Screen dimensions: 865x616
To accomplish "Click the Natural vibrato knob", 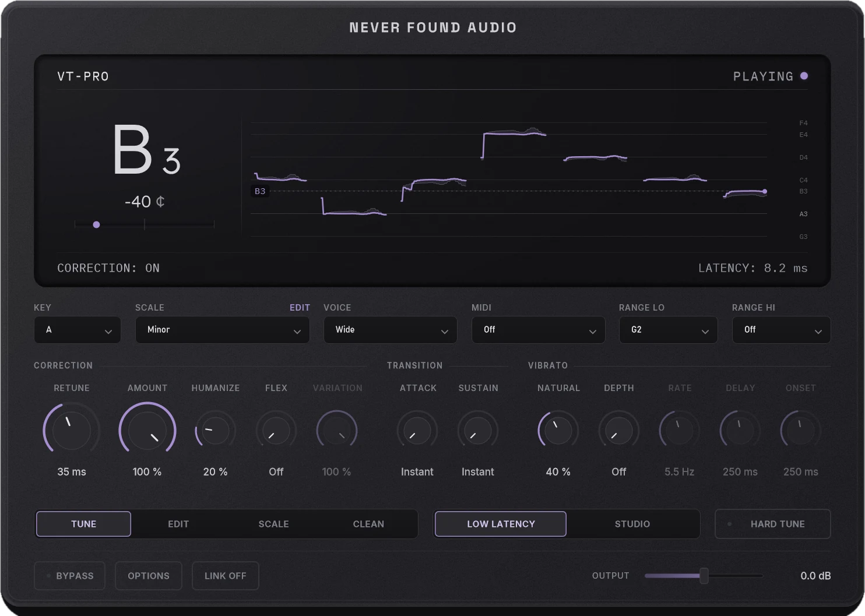I will pyautogui.click(x=558, y=431).
